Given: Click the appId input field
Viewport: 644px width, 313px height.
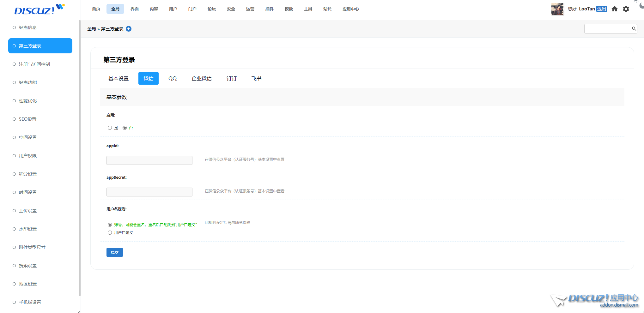Looking at the screenshot, I should [x=149, y=160].
